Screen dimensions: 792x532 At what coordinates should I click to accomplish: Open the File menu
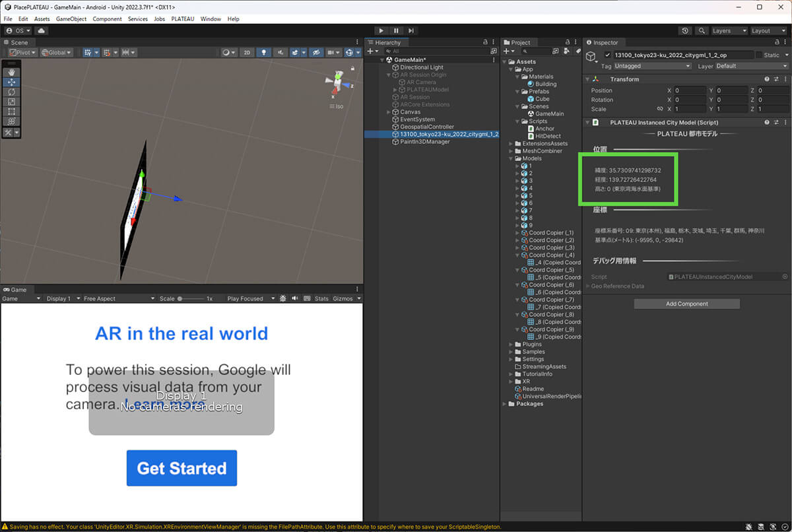coord(8,19)
